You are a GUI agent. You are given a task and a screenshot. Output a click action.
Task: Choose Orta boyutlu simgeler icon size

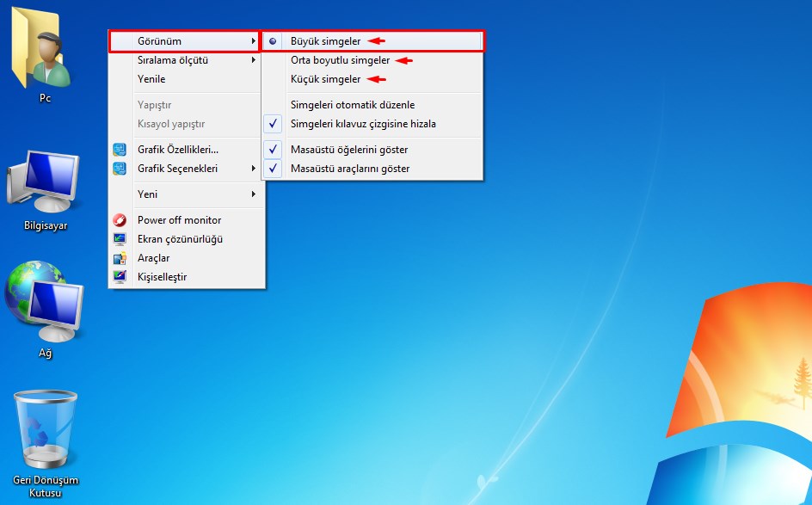click(x=340, y=60)
